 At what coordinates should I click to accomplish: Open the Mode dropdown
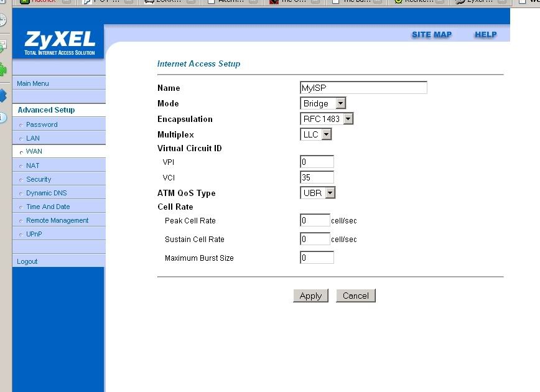pyautogui.click(x=323, y=103)
